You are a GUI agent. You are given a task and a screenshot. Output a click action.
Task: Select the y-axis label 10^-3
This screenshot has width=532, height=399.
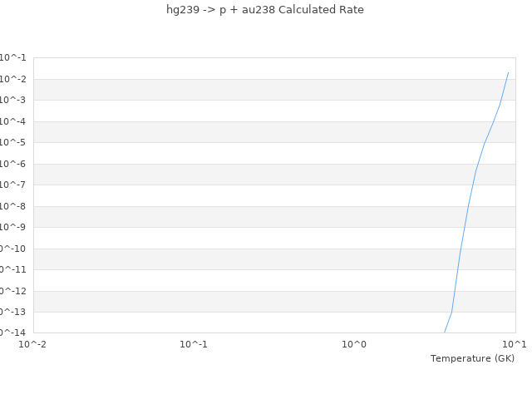click(x=12, y=100)
